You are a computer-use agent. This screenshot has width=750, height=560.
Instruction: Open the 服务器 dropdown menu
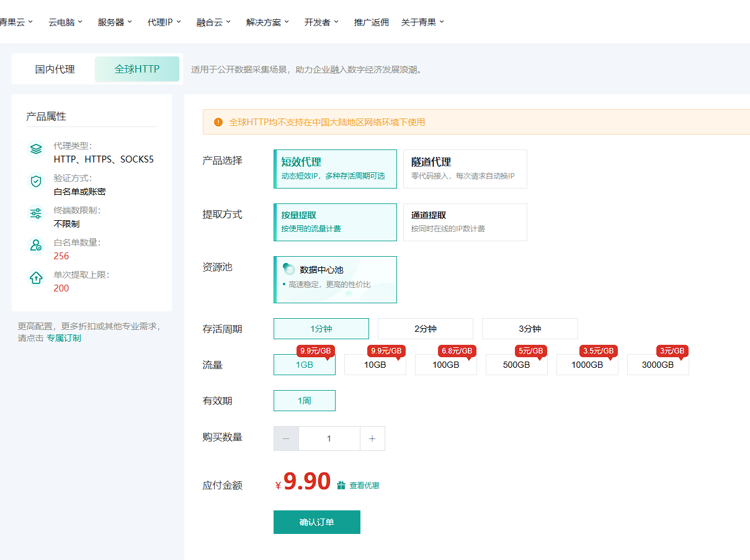pyautogui.click(x=115, y=22)
